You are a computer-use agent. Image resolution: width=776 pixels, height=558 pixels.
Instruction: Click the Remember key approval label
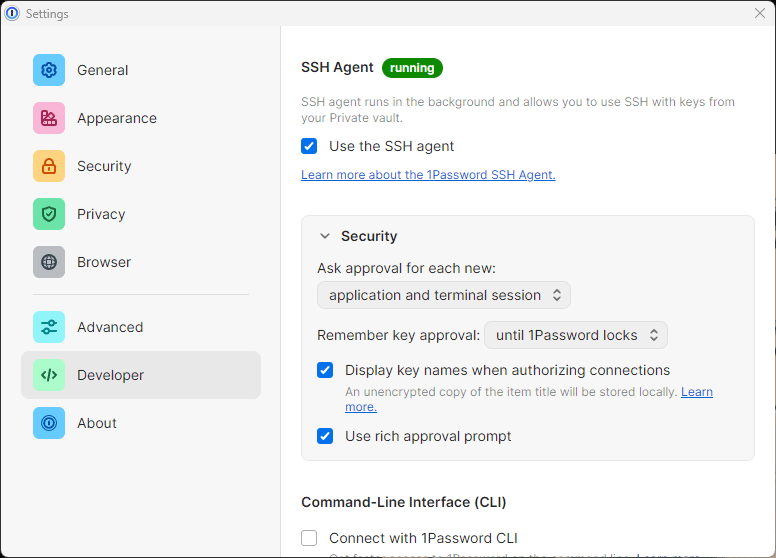(x=398, y=335)
